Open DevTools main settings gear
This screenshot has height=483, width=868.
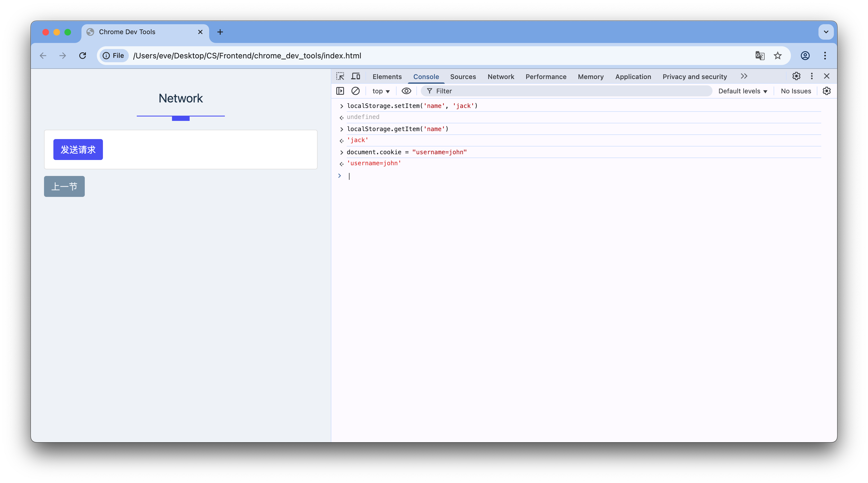(796, 76)
